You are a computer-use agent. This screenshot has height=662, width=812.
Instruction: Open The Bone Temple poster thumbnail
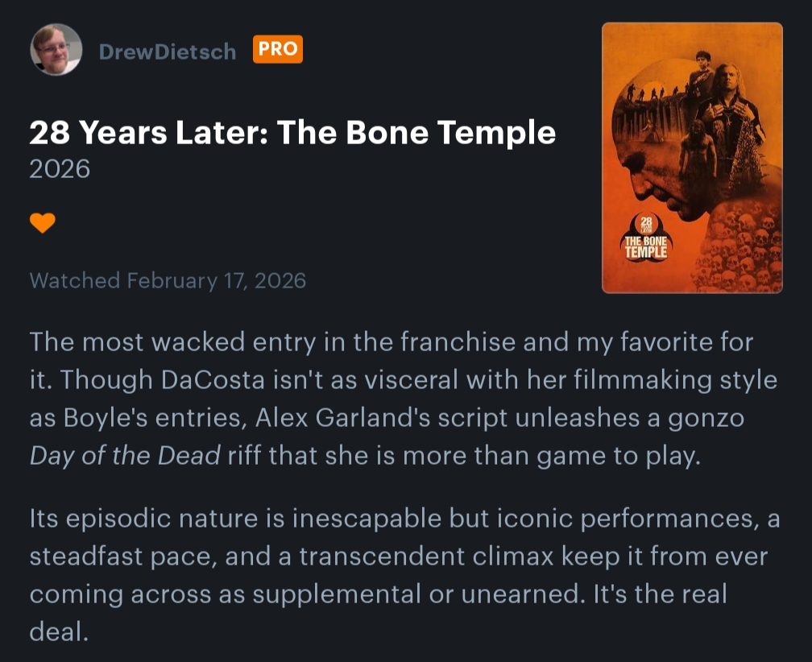coord(692,158)
